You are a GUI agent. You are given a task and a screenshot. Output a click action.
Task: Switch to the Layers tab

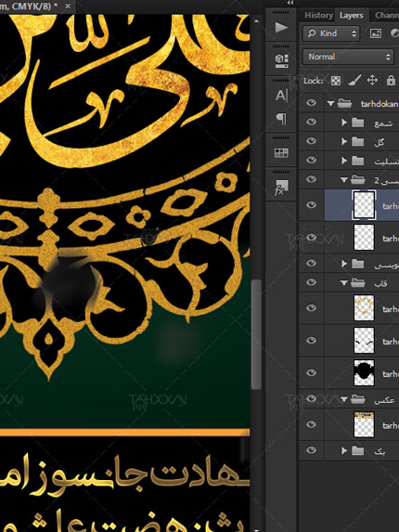click(351, 15)
